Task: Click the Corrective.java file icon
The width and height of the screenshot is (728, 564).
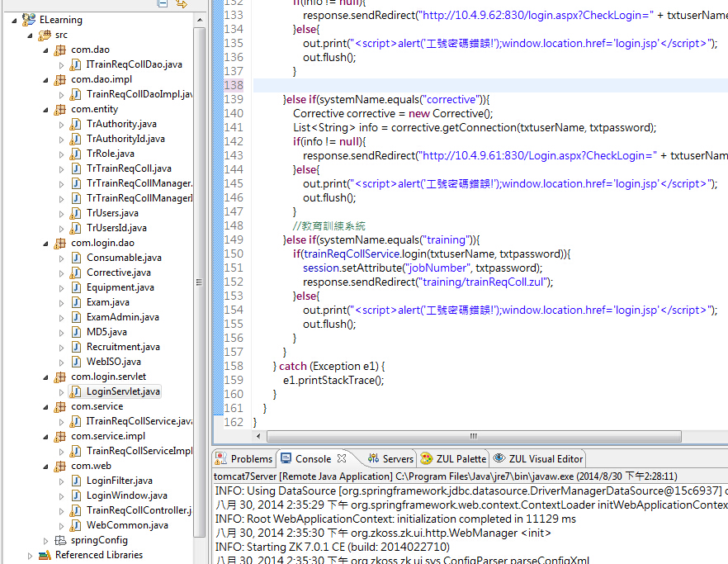Action: (76, 273)
